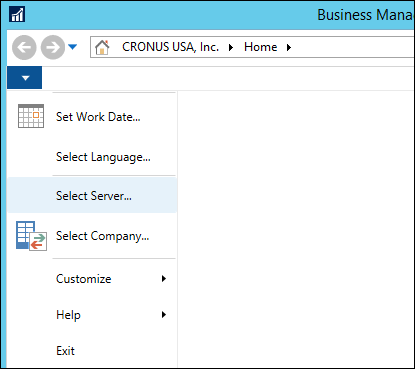Image resolution: width=415 pixels, height=369 pixels.
Task: Select CRONUS USA, Inc. breadcrumb
Action: click(170, 47)
